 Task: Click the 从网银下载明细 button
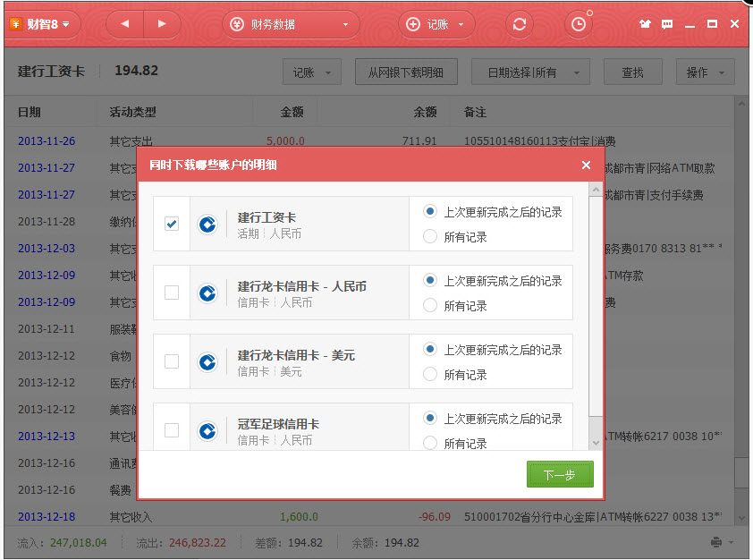click(x=405, y=72)
